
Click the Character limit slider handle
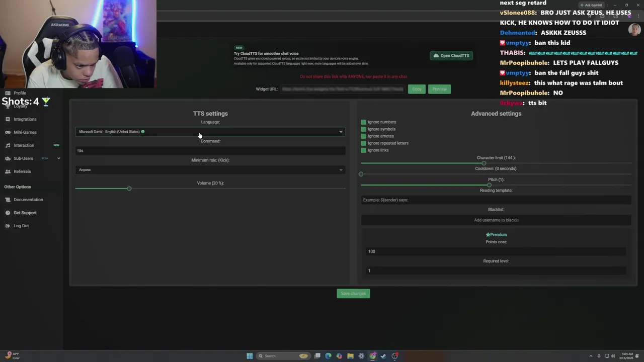pos(484,163)
